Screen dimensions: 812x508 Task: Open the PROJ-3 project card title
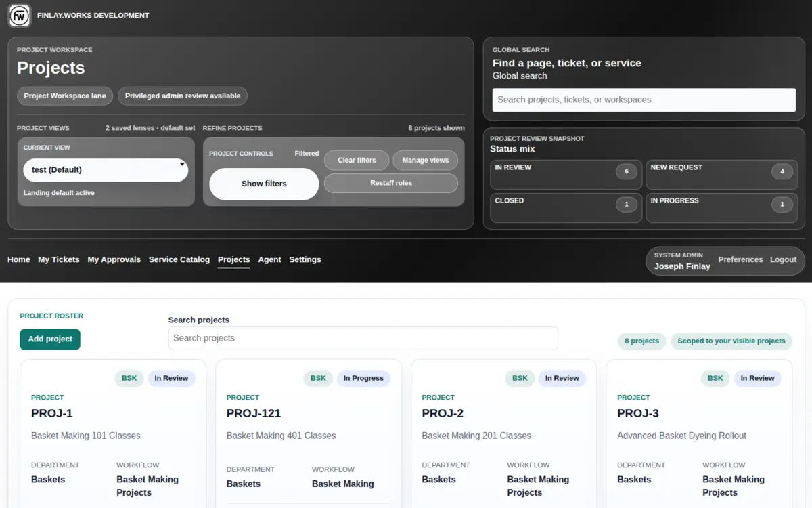pos(638,413)
